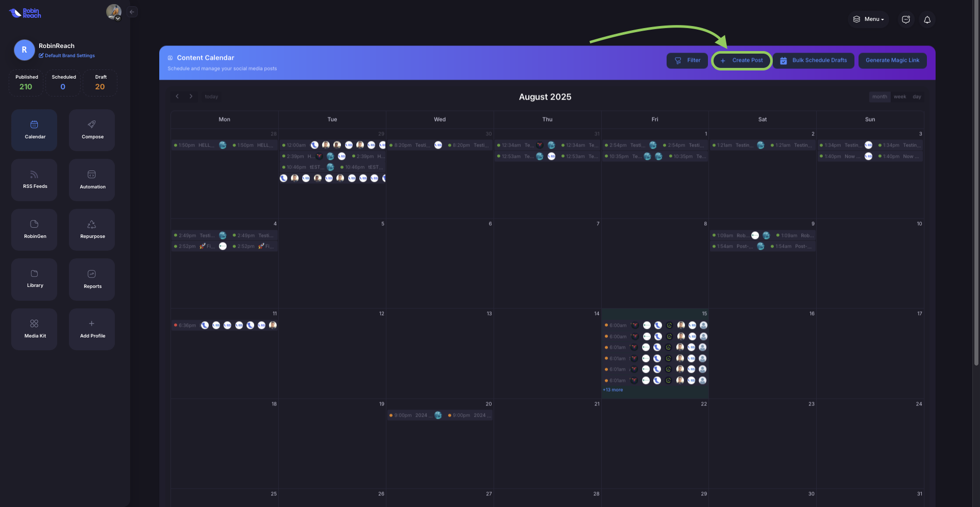Click Bulk Schedule Drafts button
The image size is (980, 507).
[x=814, y=60]
